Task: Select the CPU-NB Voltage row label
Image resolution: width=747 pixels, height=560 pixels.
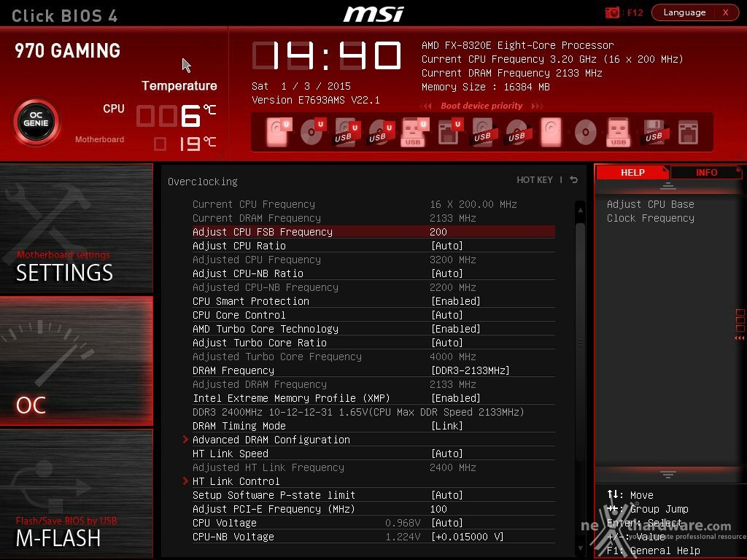Action: click(233, 537)
